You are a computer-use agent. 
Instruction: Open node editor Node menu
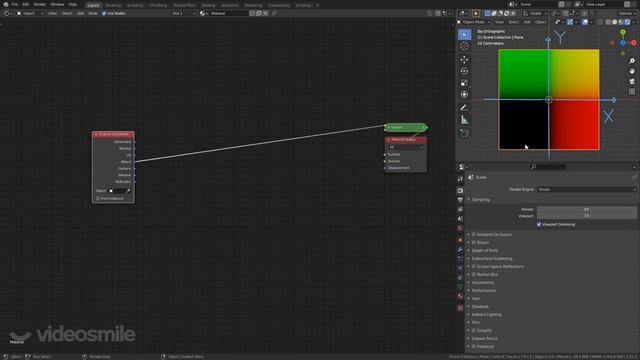93,13
